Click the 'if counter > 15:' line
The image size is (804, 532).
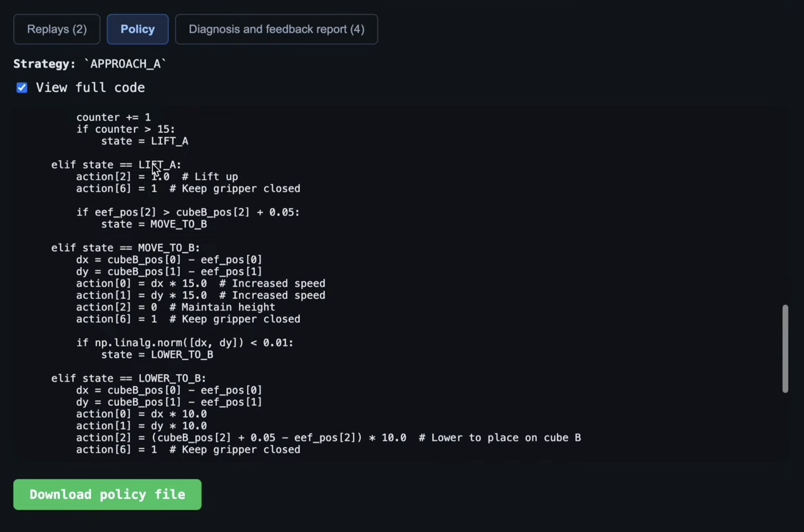(x=126, y=129)
